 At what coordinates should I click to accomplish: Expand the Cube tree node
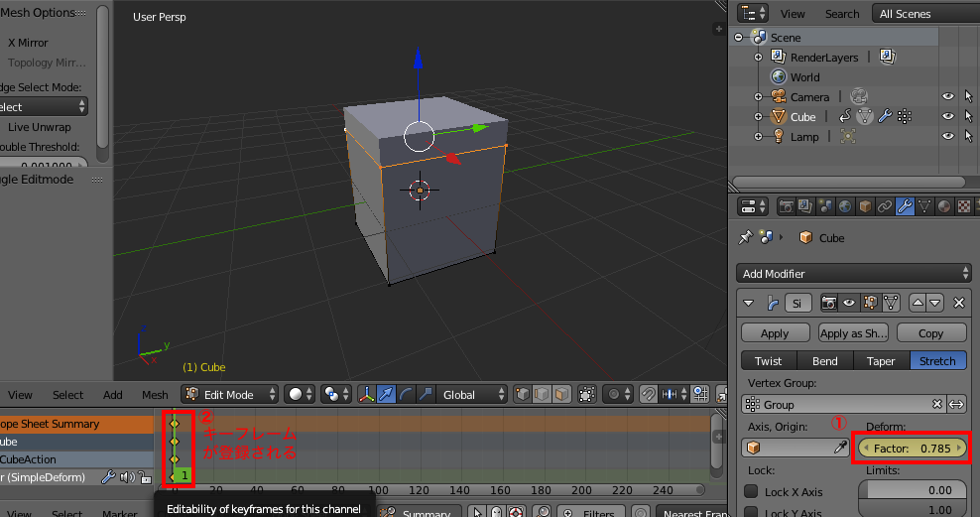758,117
